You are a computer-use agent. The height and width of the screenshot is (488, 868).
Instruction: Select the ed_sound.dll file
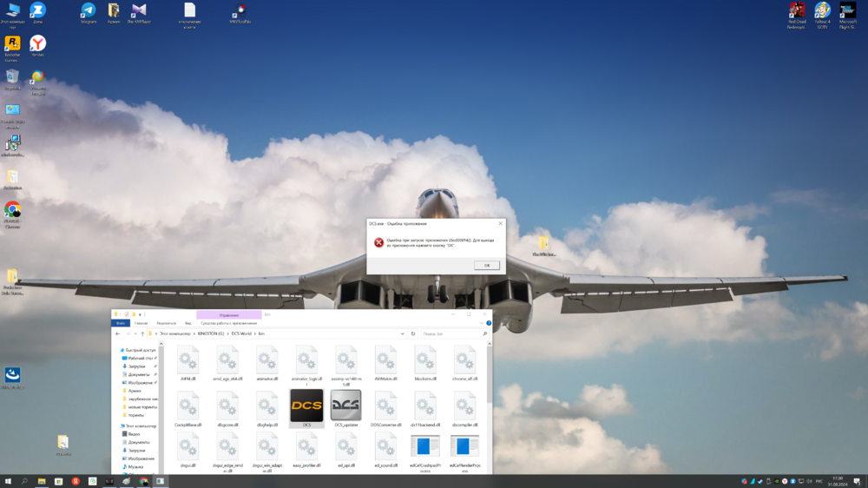[385, 450]
